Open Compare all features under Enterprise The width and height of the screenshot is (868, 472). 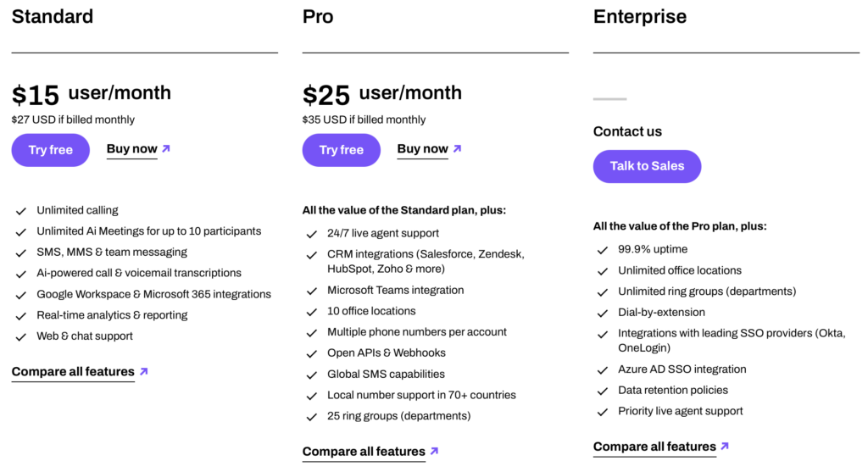click(x=654, y=447)
